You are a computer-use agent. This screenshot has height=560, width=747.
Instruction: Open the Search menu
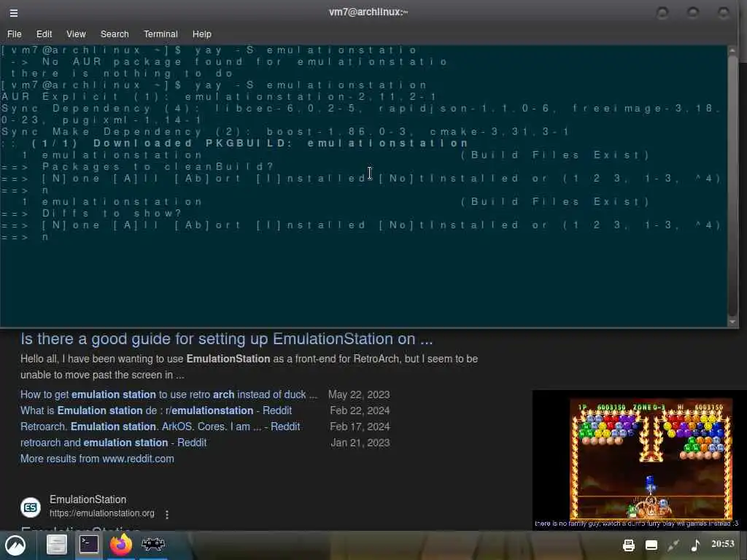coord(115,34)
